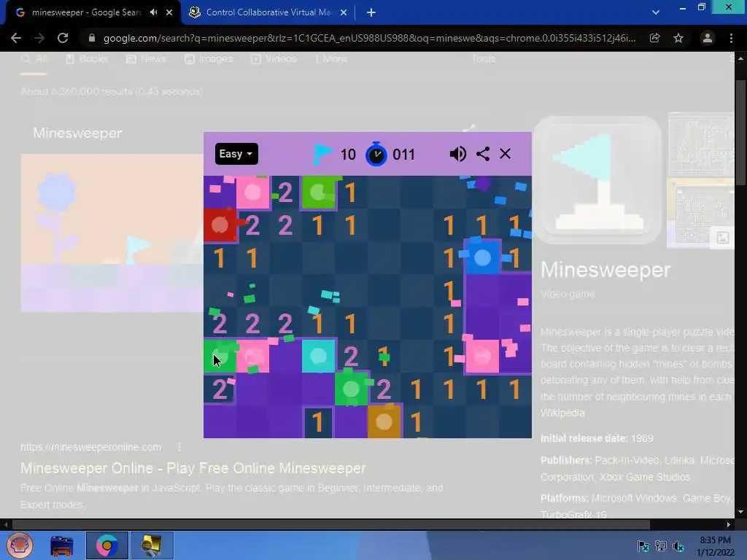Click the blue mine tile

482,257
